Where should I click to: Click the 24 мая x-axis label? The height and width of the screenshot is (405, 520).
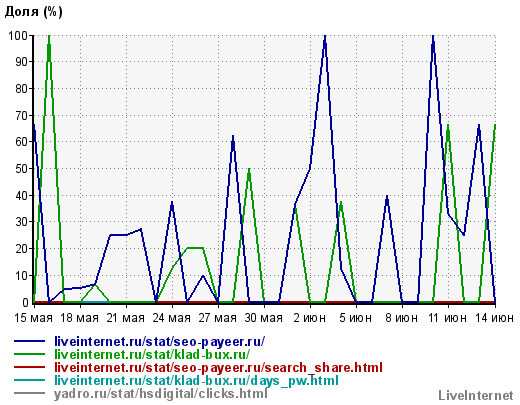172,318
